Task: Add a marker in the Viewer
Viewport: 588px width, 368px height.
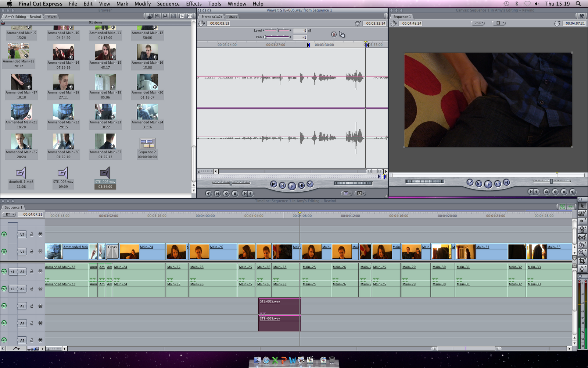Action: [x=235, y=194]
